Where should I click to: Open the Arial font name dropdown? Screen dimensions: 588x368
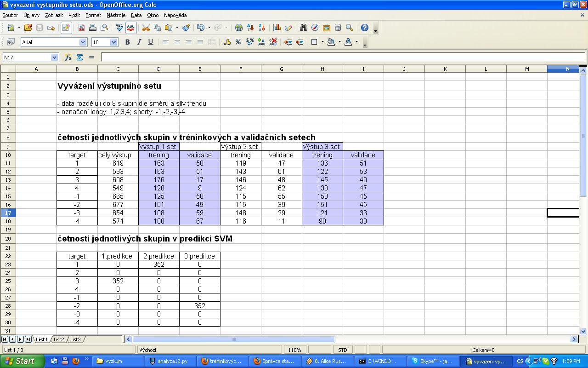83,42
